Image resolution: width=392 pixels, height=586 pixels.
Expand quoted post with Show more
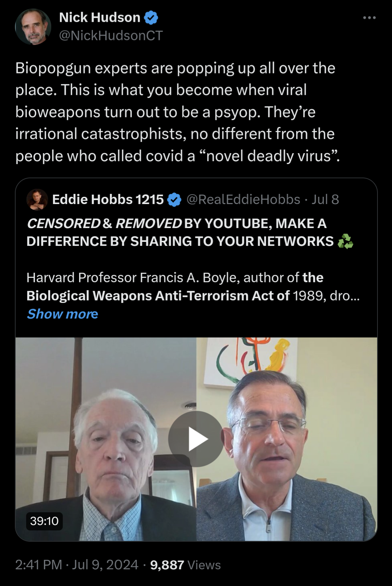point(62,314)
